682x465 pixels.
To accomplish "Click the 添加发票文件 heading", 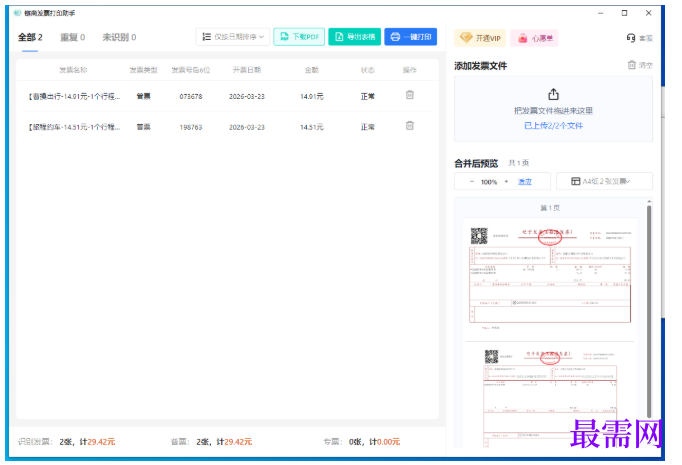I will [x=481, y=66].
